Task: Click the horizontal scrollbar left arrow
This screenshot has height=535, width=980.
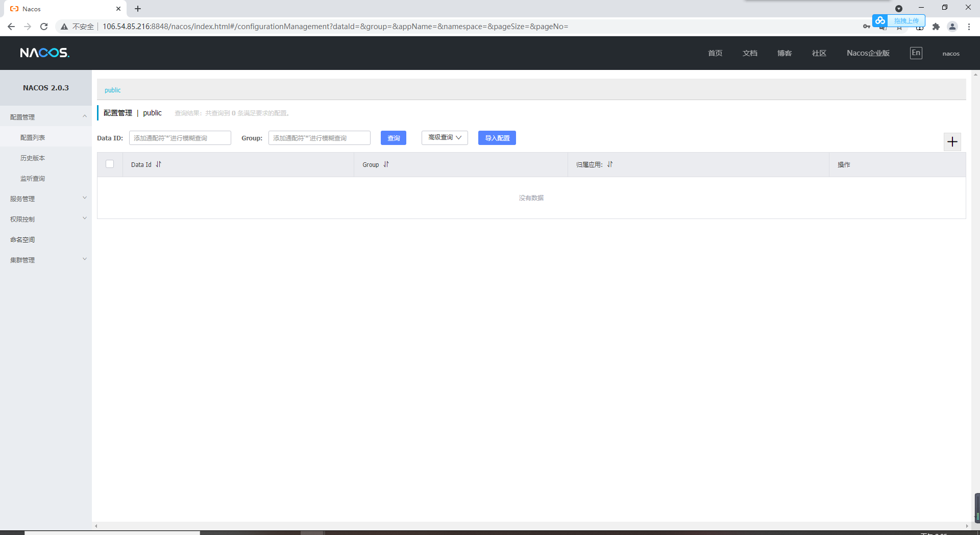Action: pyautogui.click(x=96, y=526)
